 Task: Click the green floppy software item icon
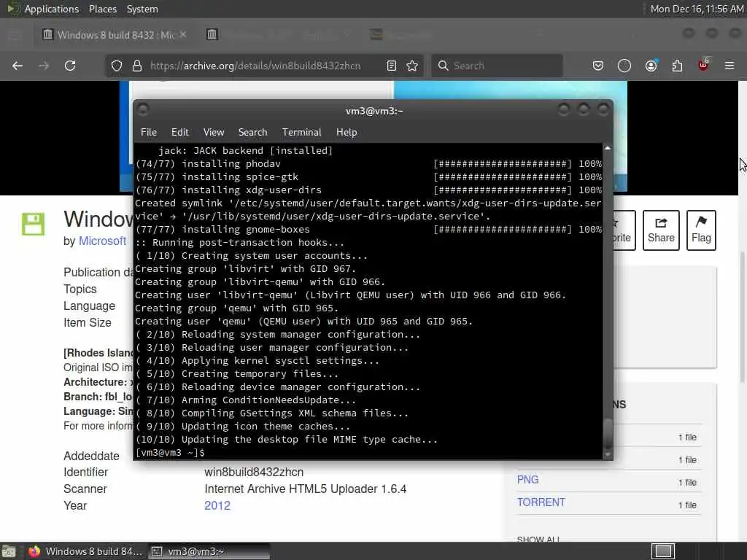pos(34,224)
